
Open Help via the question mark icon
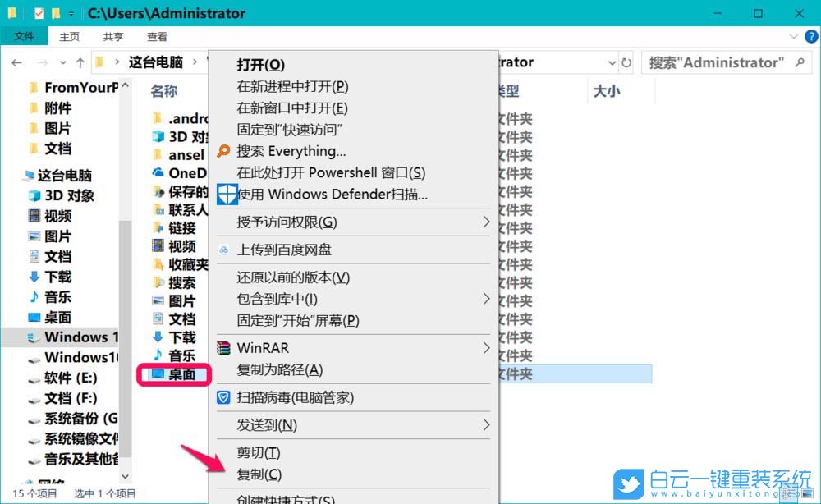point(811,36)
